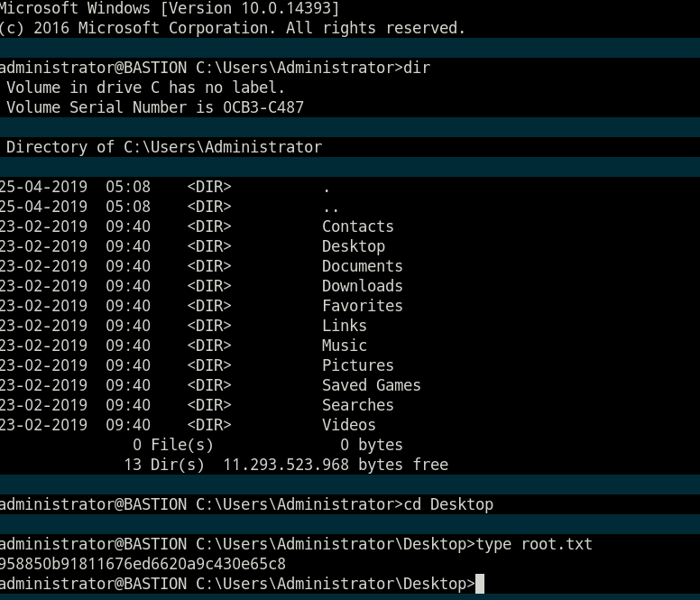Viewport: 700px width, 600px height.
Task: Select the Documents directory entry
Action: coord(362,266)
